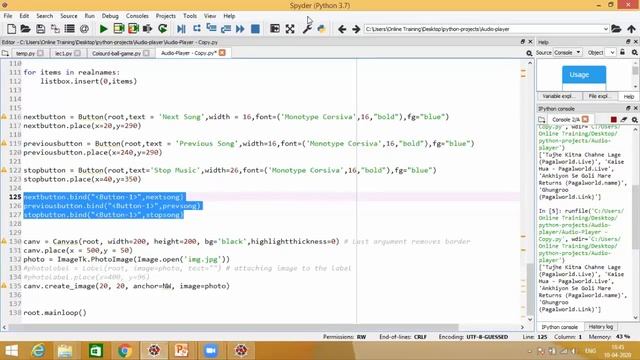The height and width of the screenshot is (360, 640).
Task: Switch to the Colourd-ball-game.py tab
Action: click(x=116, y=53)
